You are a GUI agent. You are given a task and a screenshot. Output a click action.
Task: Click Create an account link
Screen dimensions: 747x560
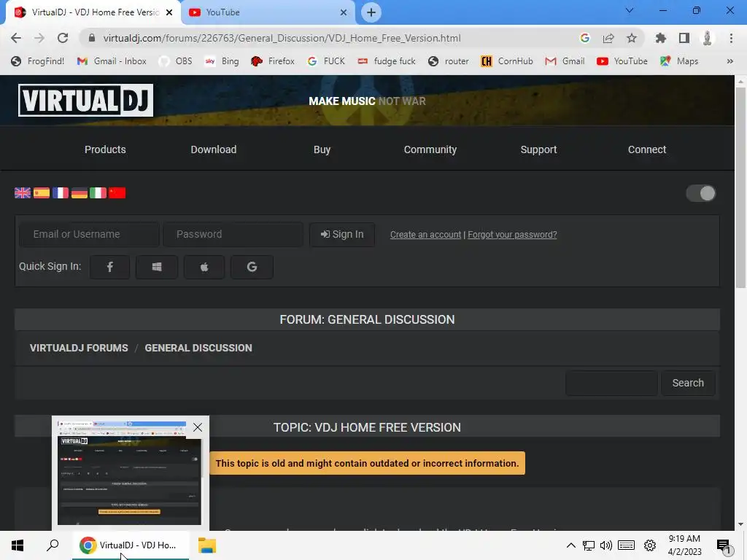point(425,235)
